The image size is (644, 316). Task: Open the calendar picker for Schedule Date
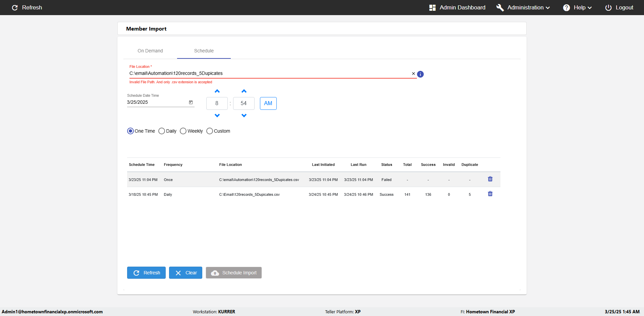pos(191,102)
